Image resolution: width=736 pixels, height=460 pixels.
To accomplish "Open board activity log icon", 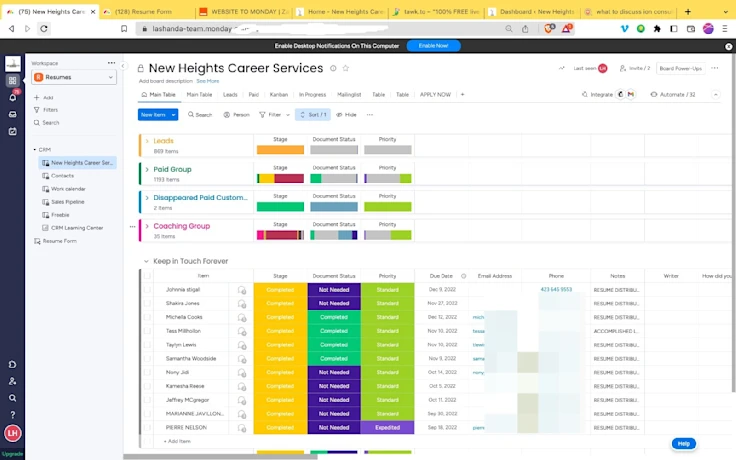I will 561,68.
